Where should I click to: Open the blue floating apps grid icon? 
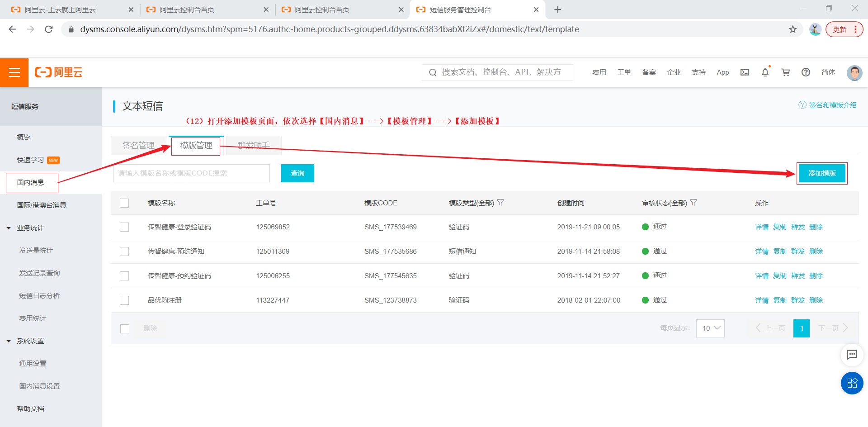coord(852,383)
